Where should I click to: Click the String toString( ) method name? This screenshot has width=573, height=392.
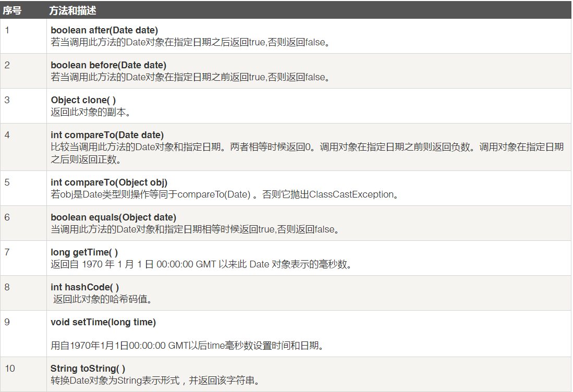[x=88, y=369]
